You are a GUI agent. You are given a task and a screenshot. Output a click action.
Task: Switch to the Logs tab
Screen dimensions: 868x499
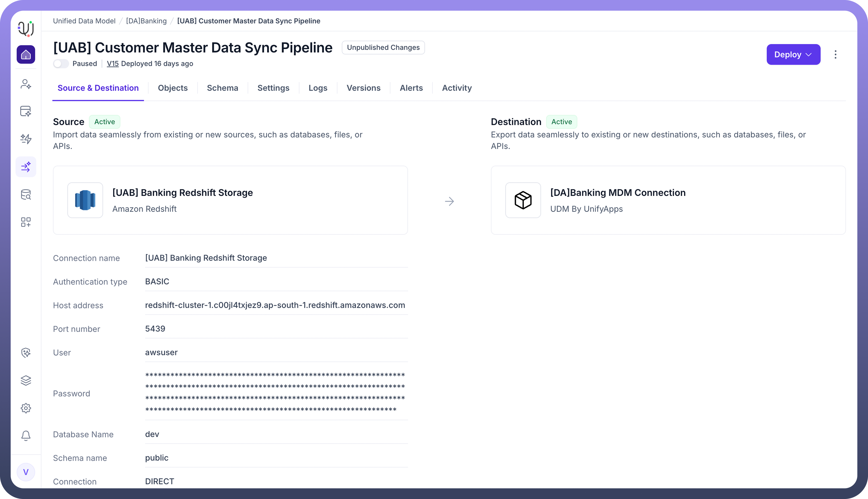pos(317,88)
